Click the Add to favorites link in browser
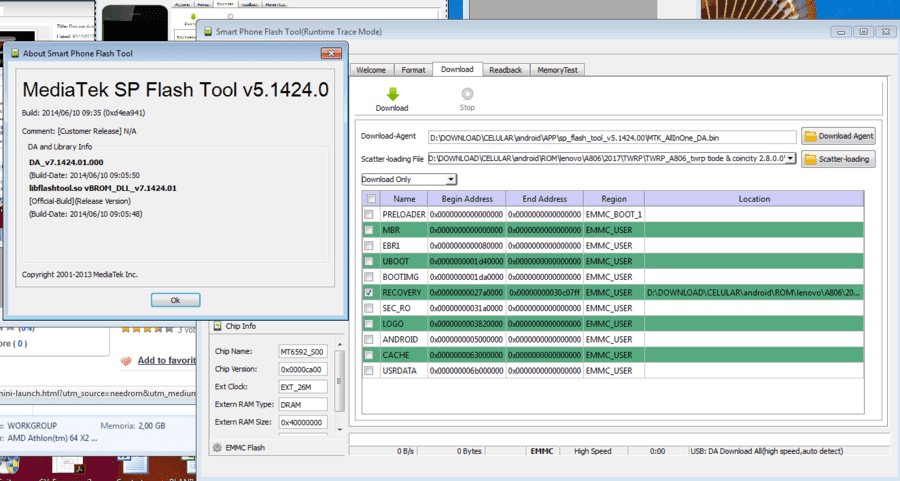 click(166, 360)
